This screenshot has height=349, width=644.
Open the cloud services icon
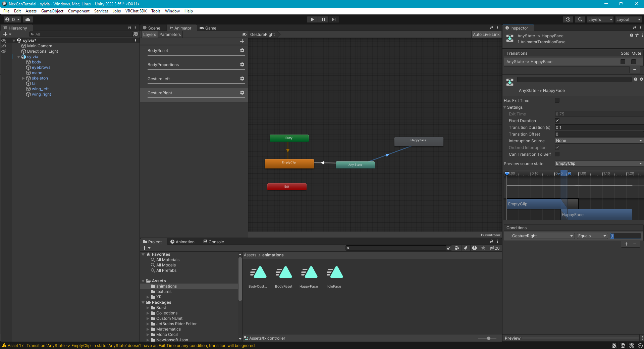[28, 19]
